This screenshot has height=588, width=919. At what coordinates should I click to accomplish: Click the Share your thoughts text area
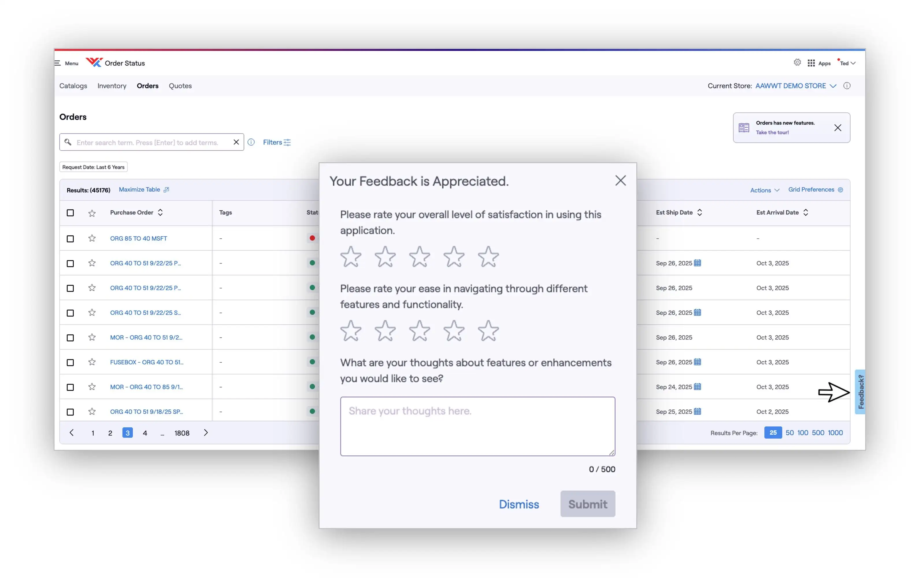[477, 426]
